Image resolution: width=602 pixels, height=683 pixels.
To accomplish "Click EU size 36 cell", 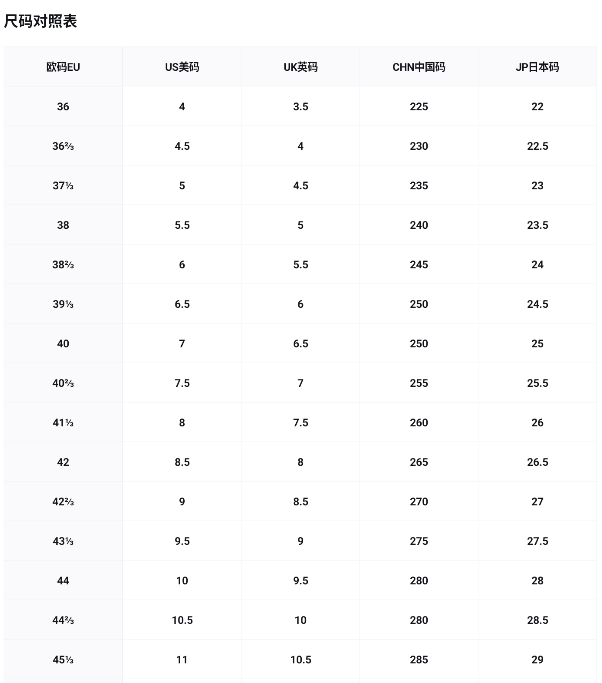I will click(x=63, y=106).
